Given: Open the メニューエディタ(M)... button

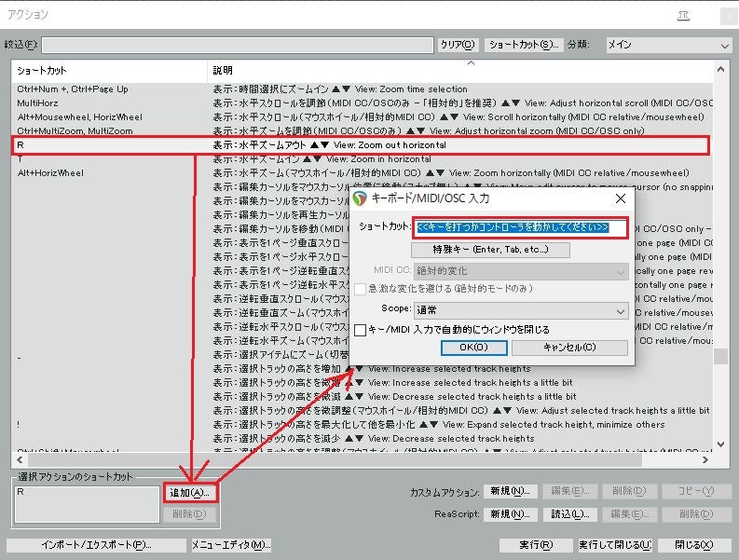Looking at the screenshot, I should click(x=231, y=545).
